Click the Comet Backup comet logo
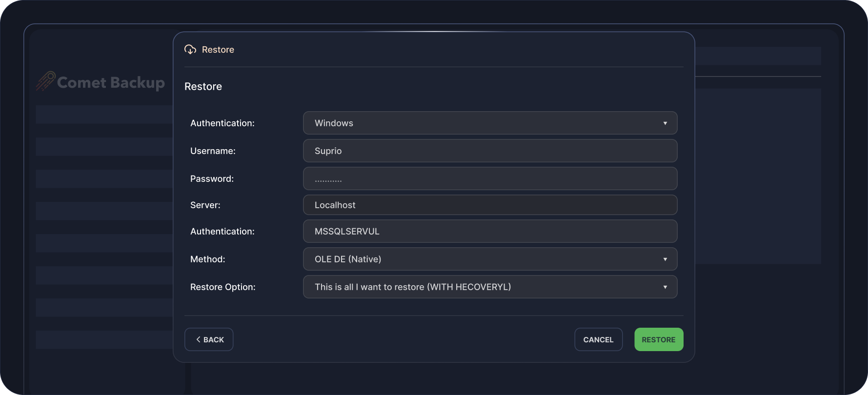 46,81
